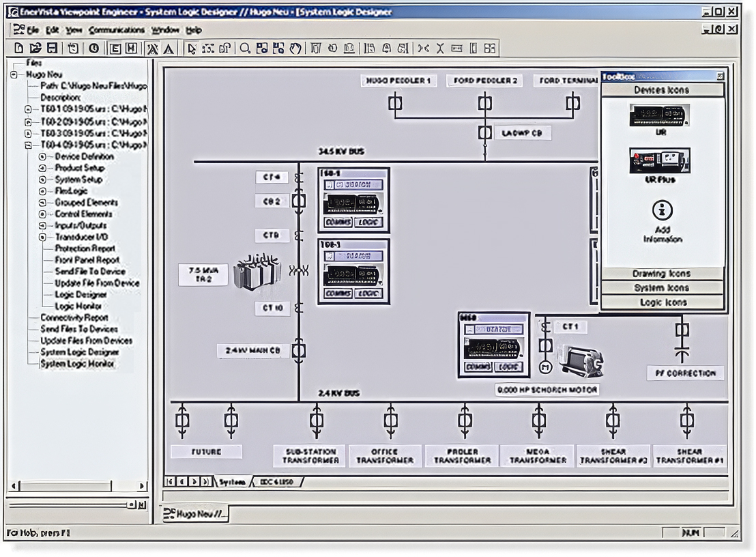Expand the Product Setup node
756x557 pixels.
[42, 168]
